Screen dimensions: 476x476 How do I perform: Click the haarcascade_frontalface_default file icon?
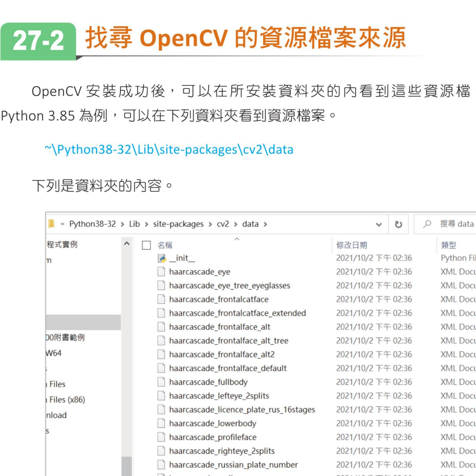(x=161, y=368)
